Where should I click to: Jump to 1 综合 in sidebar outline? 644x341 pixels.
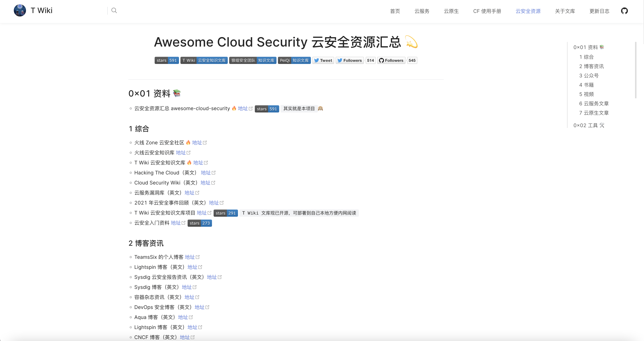click(586, 57)
